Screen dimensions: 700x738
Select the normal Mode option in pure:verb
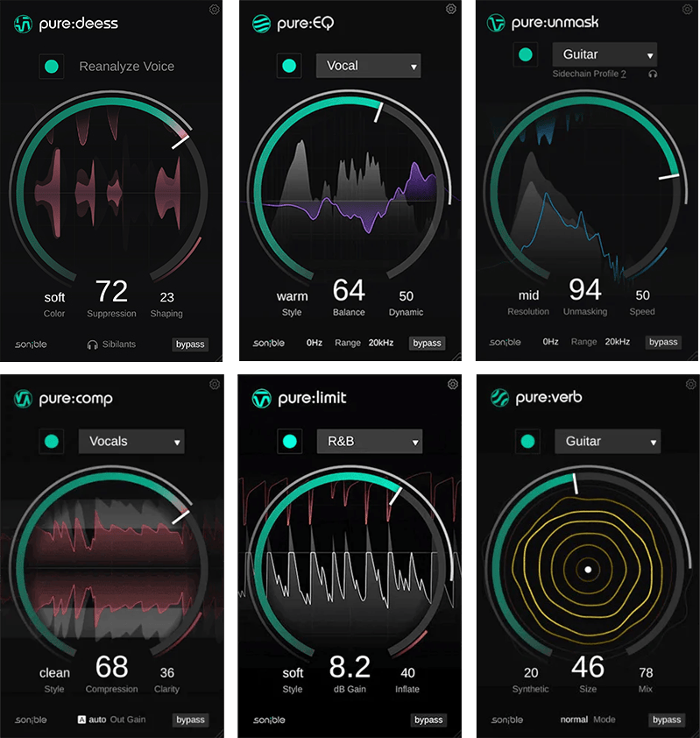(575, 720)
